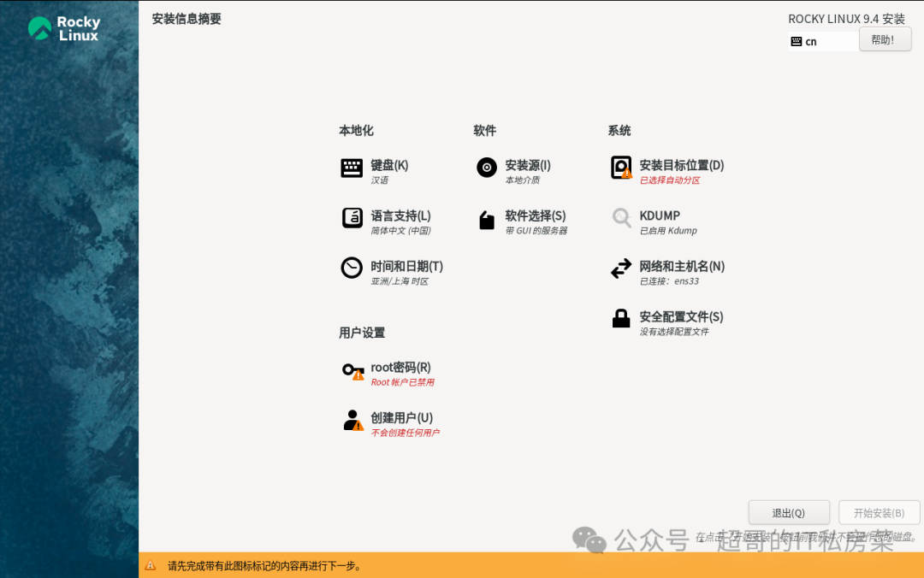
Task: Open the 帮助! help button
Action: (x=885, y=38)
